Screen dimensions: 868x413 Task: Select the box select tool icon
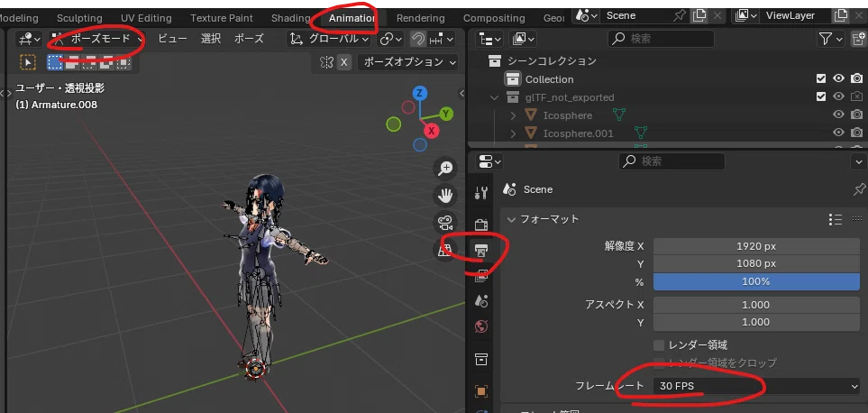point(28,62)
